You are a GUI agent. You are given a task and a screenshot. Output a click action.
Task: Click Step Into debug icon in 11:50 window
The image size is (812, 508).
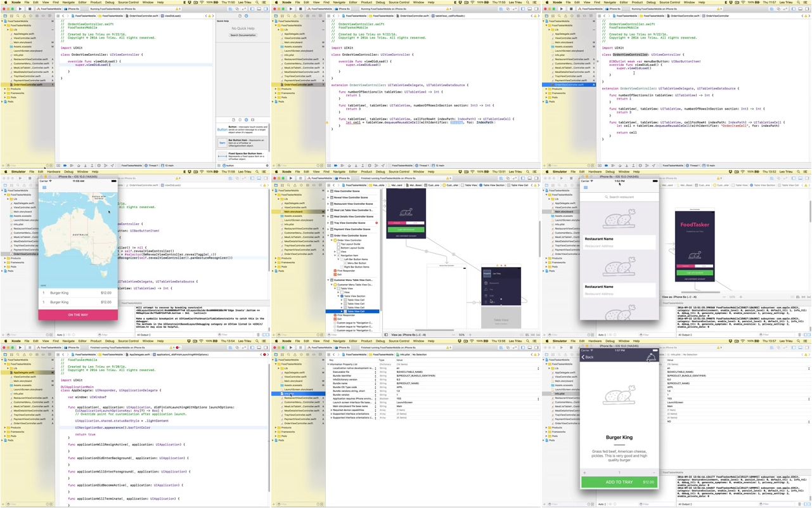(x=85, y=166)
